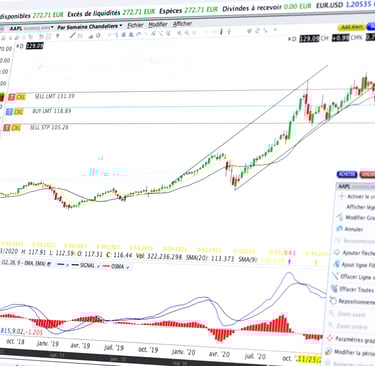The height and width of the screenshot is (366, 375).
Task: Open the AAPL symbol dropdown
Action: [x=31, y=28]
